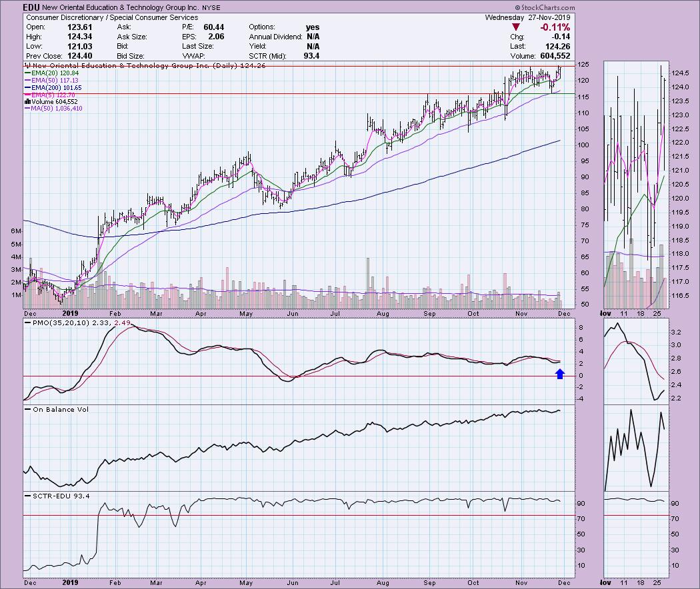Select the Prev Close value 124.40

click(80, 56)
